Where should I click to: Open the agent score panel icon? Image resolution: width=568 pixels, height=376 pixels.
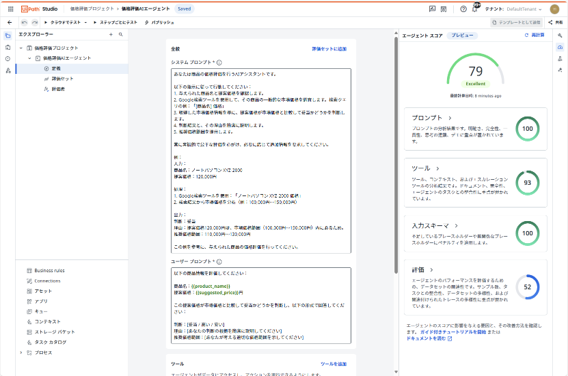click(x=560, y=47)
